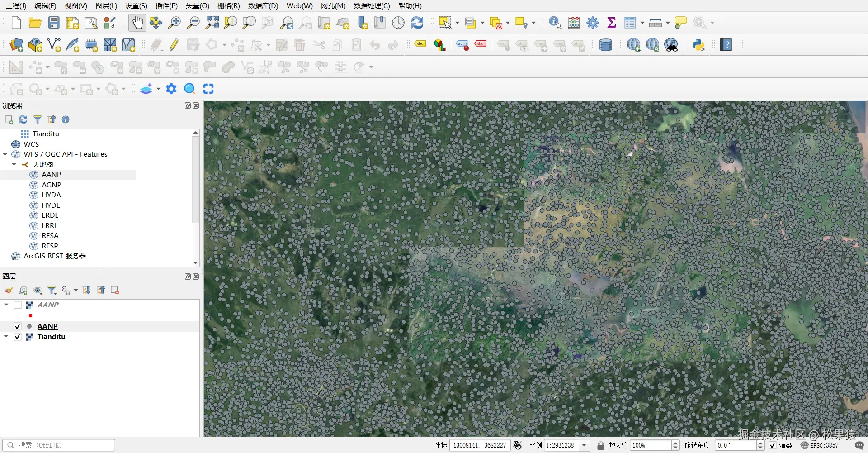Click the Save Project icon
Image resolution: width=868 pixels, height=453 pixels.
pyautogui.click(x=54, y=23)
